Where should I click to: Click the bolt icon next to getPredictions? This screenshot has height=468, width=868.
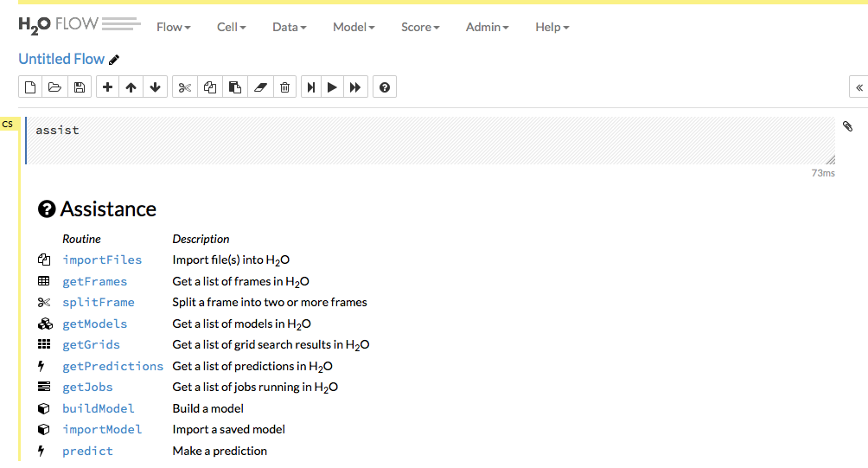tap(41, 366)
